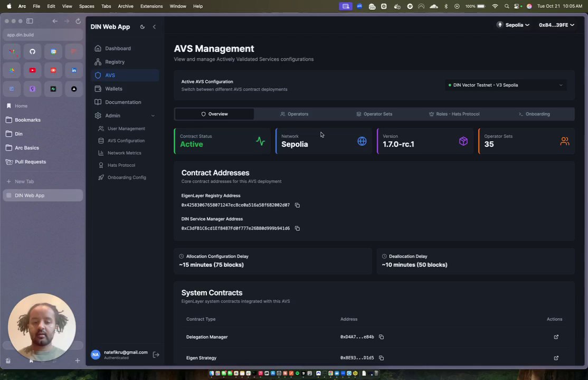Image resolution: width=588 pixels, height=380 pixels.
Task: Open the YouTube pinned favorite
Action: pyautogui.click(x=33, y=70)
